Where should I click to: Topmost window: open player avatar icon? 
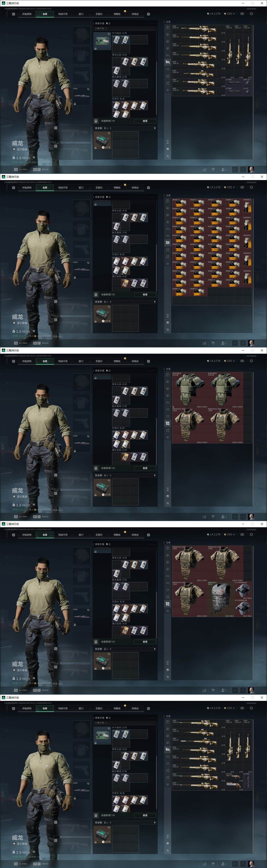click(x=251, y=169)
